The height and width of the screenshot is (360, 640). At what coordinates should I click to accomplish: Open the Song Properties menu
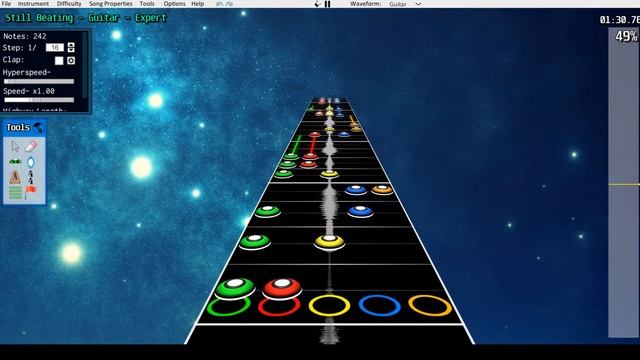[111, 4]
